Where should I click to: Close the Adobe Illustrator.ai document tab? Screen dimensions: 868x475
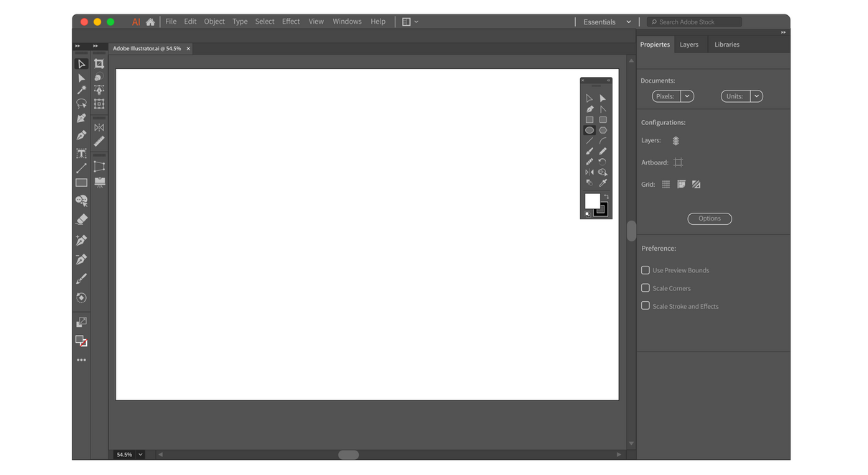[x=188, y=49]
